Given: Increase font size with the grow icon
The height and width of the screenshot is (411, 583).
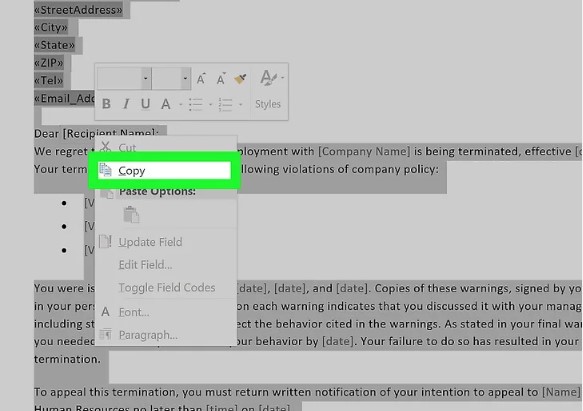Looking at the screenshot, I should point(201,78).
